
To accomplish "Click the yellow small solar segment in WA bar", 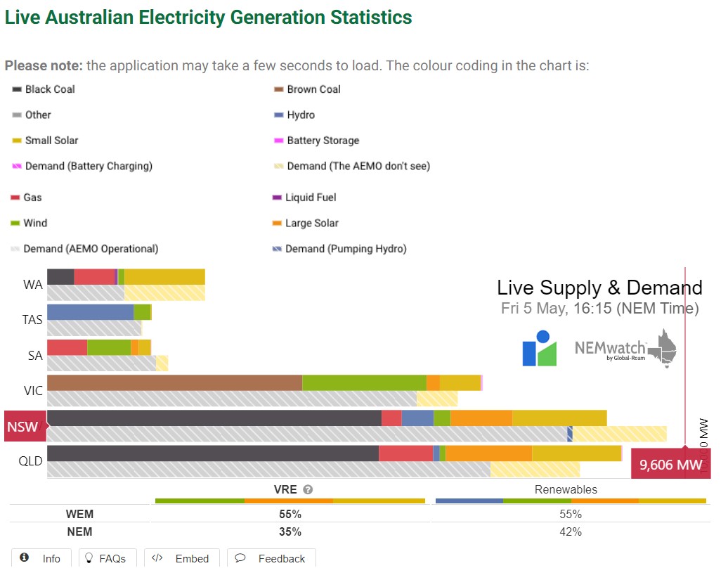I will point(164,276).
